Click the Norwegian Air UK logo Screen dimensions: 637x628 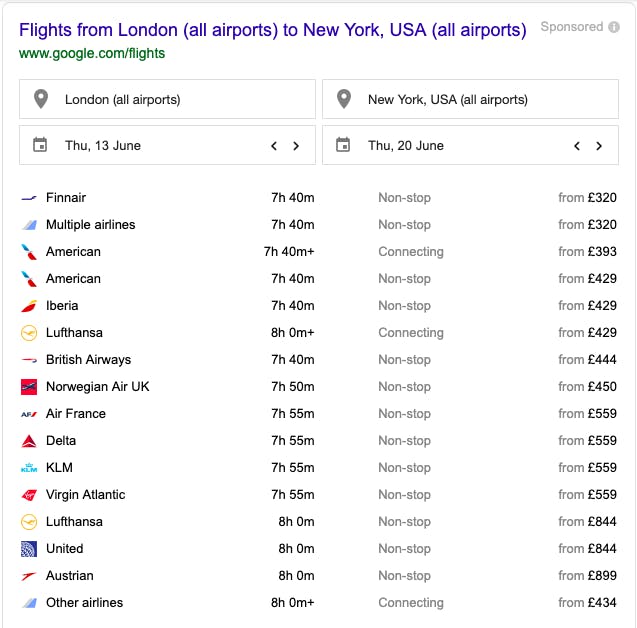pos(29,387)
